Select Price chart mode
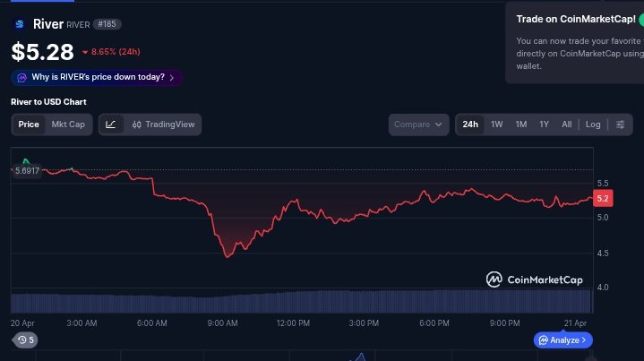The image size is (644, 361). click(29, 125)
